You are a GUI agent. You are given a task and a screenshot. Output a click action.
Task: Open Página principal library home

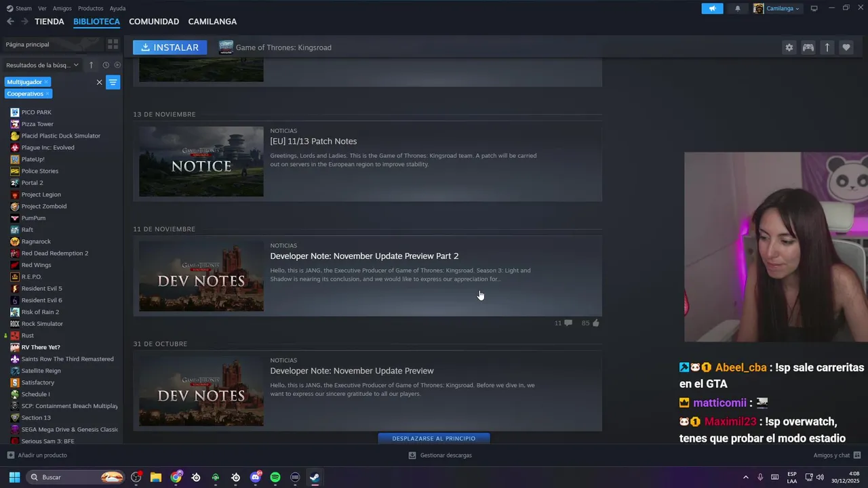click(x=52, y=44)
